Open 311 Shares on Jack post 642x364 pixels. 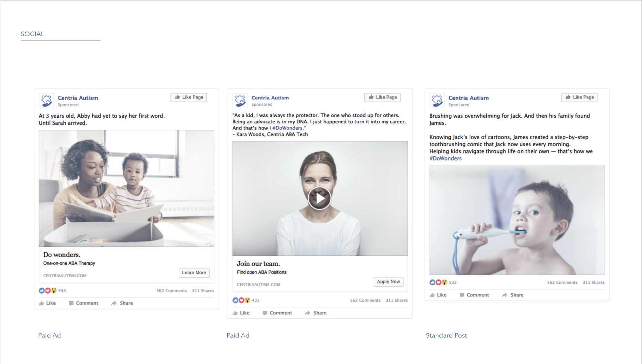tap(594, 282)
